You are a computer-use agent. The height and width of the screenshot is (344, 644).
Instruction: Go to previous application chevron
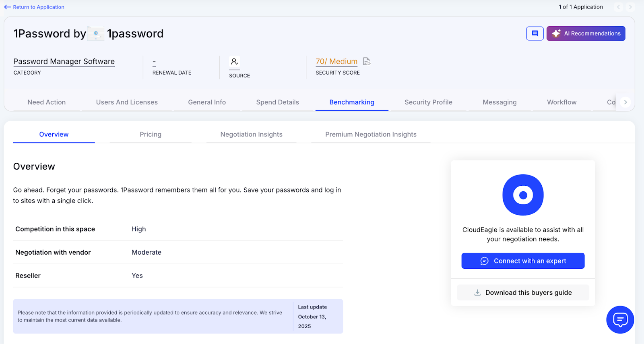(x=619, y=7)
